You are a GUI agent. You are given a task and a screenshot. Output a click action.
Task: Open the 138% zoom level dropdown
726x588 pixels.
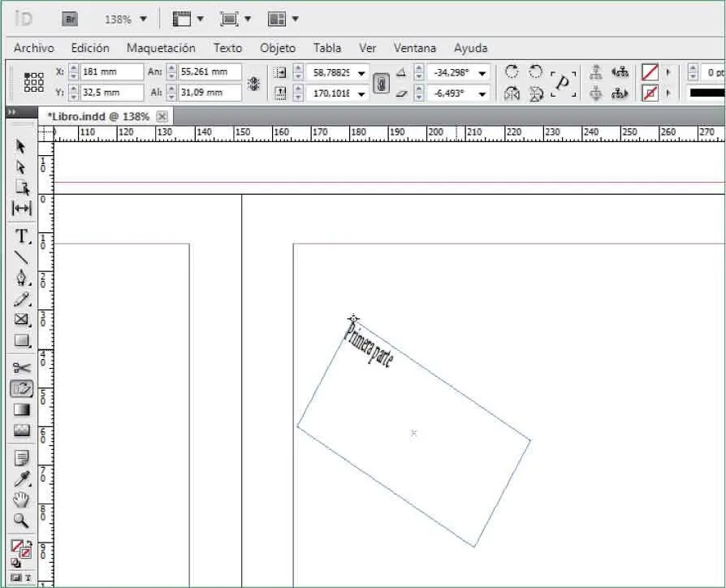126,19
